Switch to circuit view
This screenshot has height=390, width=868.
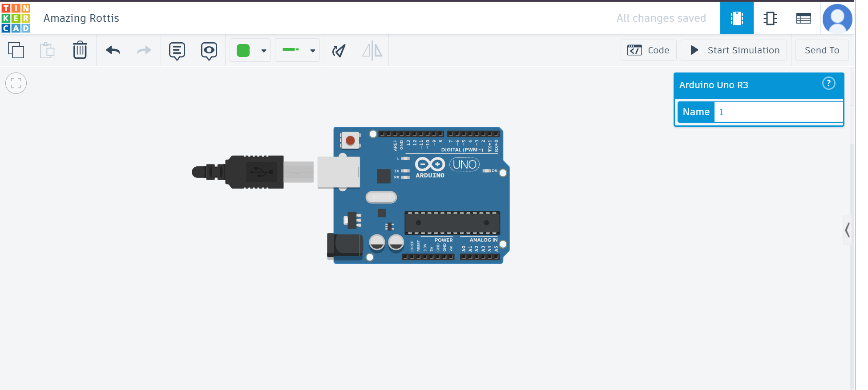[737, 18]
